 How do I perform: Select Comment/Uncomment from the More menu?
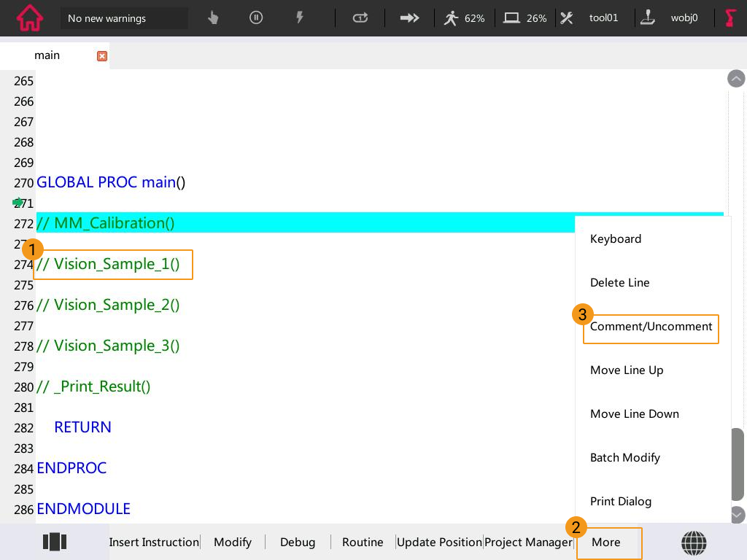click(651, 327)
